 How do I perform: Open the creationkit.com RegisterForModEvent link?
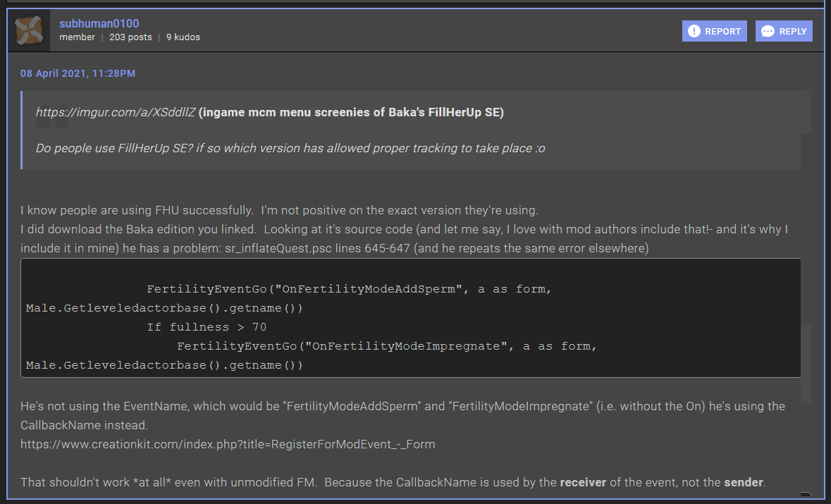[228, 444]
